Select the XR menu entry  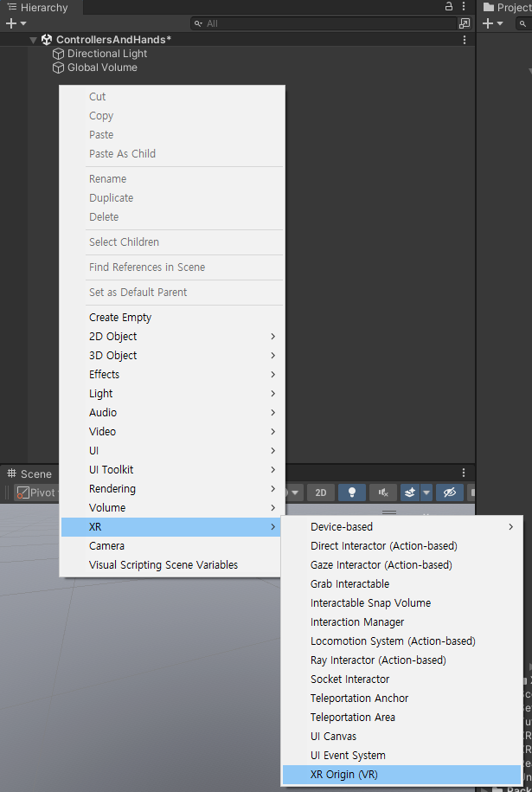171,527
